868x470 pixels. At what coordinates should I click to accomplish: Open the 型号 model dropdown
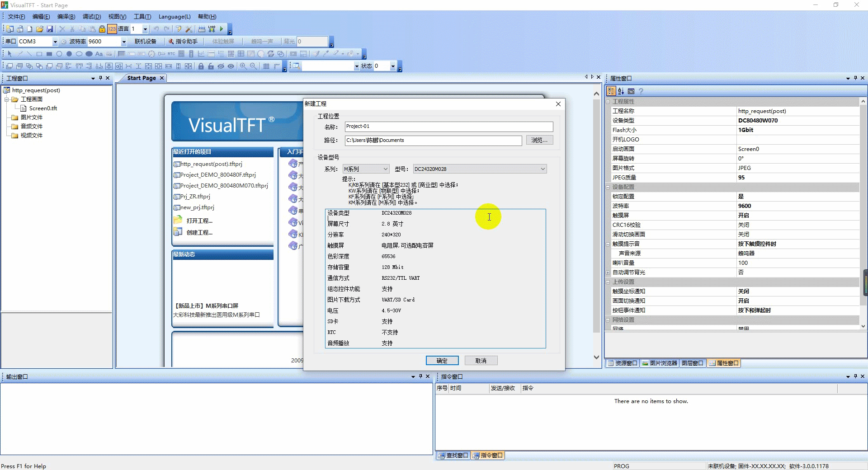click(x=480, y=169)
